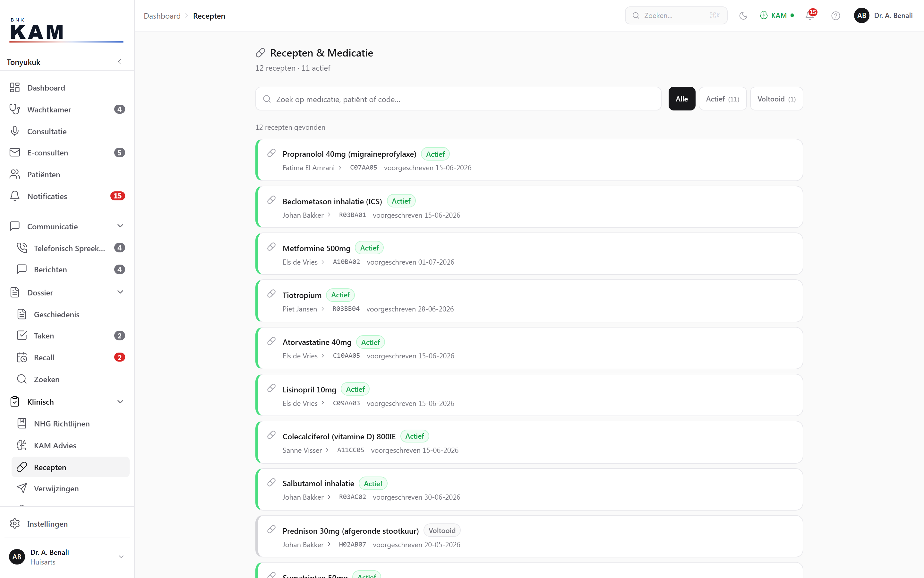The width and height of the screenshot is (924, 578).
Task: Open the Patiënten page
Action: point(67,174)
